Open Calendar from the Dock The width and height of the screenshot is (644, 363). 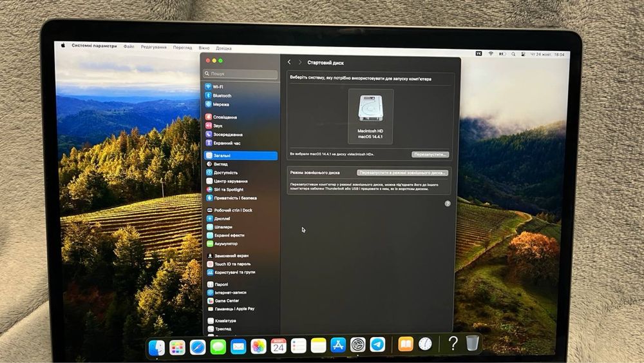point(278,346)
